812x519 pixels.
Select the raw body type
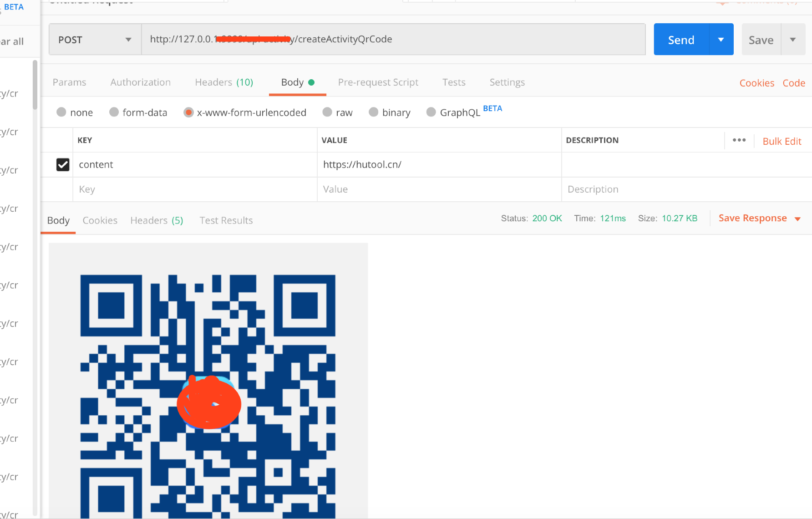point(327,112)
